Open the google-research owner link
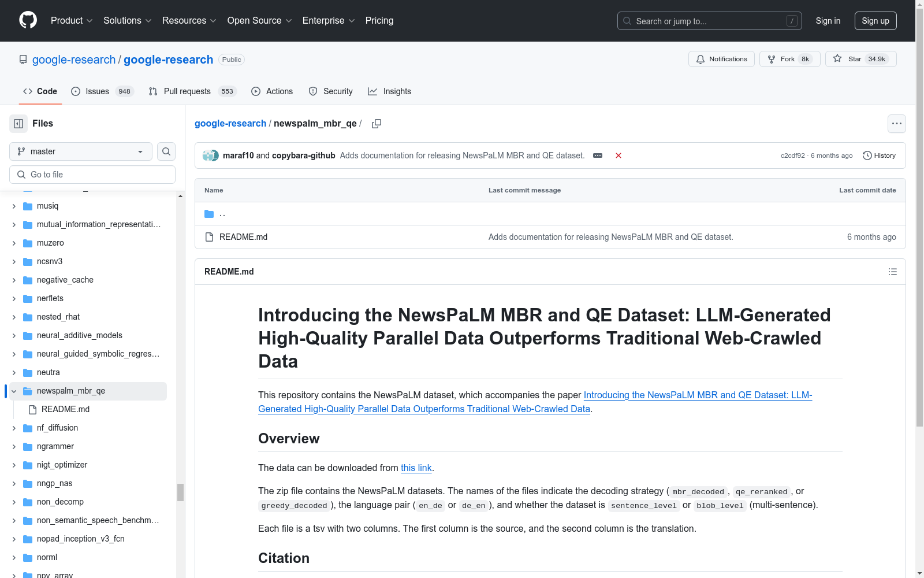Viewport: 924px width, 578px height. (74, 60)
